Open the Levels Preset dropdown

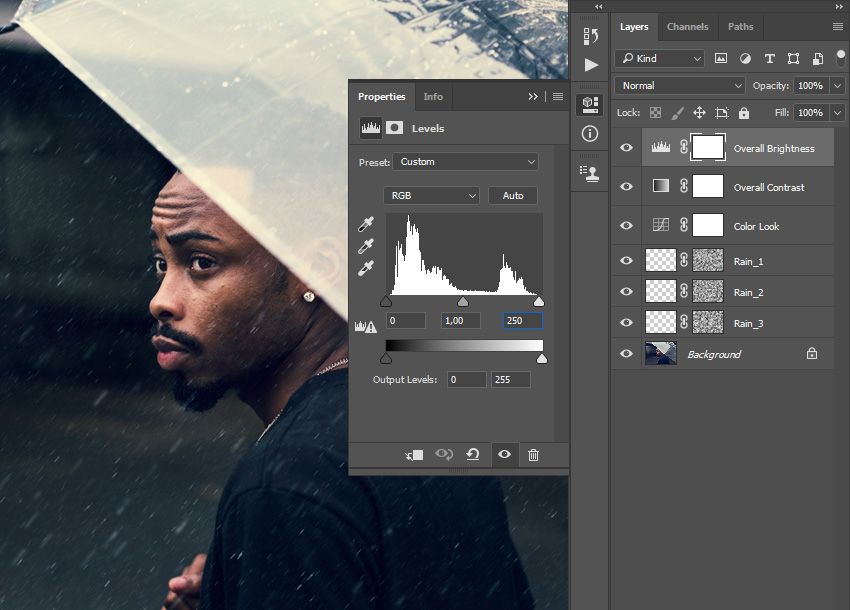coord(465,162)
